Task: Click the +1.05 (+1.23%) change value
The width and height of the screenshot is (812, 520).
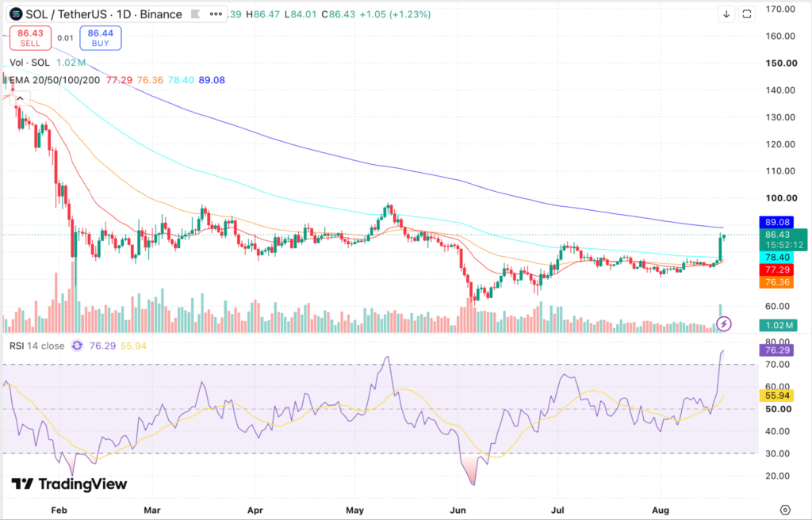Action: 396,14
